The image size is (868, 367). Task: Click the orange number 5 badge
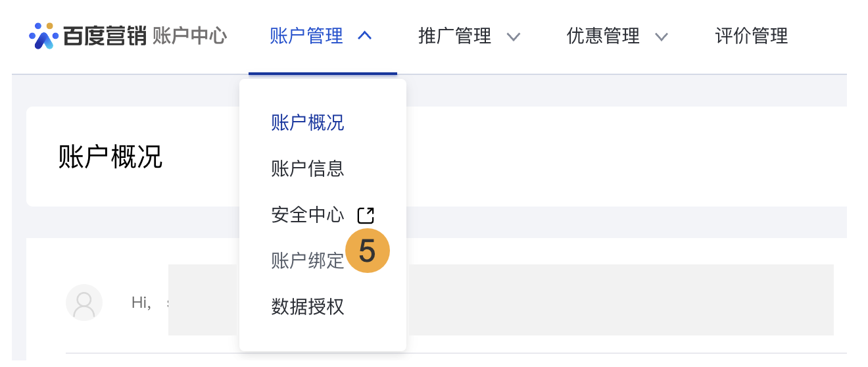368,251
